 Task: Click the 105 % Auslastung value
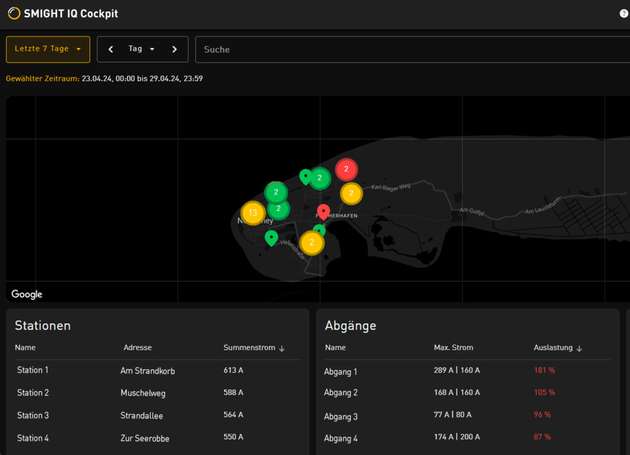(x=544, y=392)
